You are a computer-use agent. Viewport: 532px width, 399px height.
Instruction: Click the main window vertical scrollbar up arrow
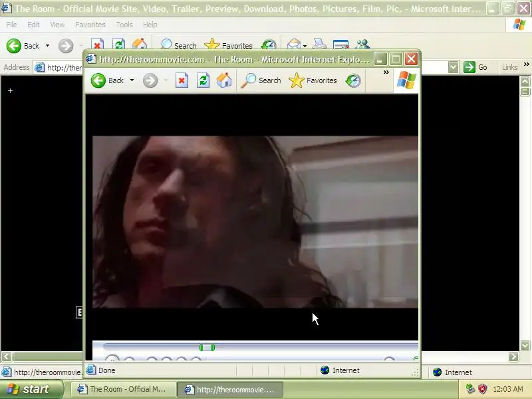pyautogui.click(x=525, y=81)
